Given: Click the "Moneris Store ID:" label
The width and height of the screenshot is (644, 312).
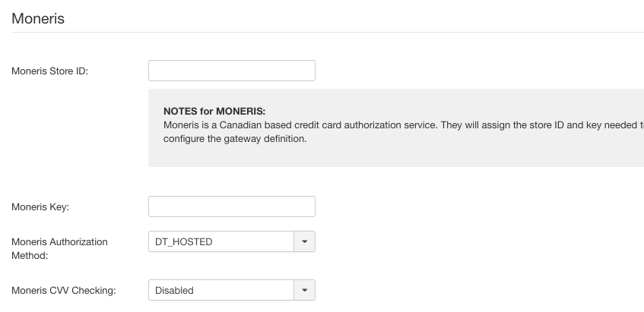Looking at the screenshot, I should tap(49, 71).
